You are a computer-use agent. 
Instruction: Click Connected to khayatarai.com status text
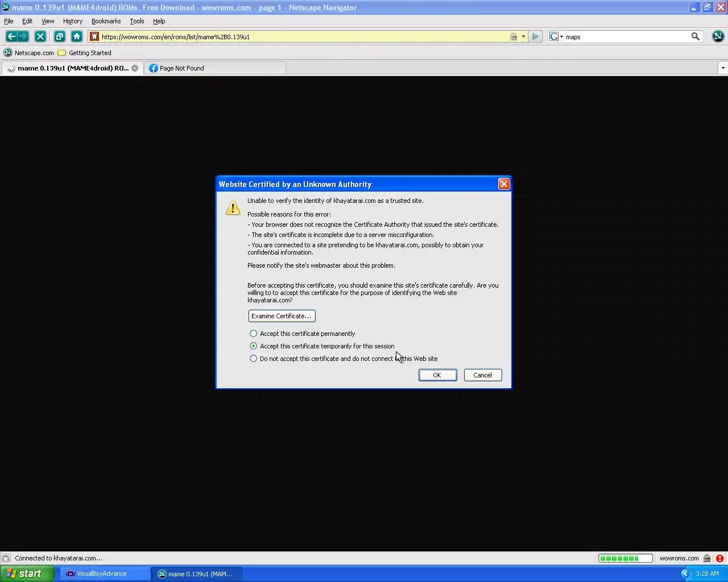click(59, 558)
